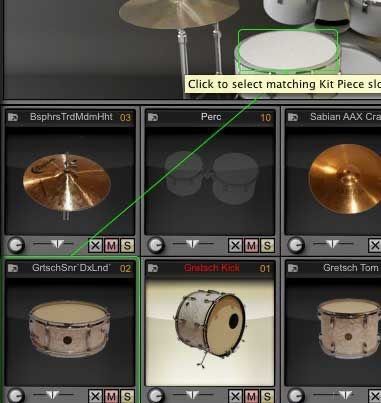Click slot number 01
Image resolution: width=381 pixels, height=403 pixels.
(x=265, y=268)
